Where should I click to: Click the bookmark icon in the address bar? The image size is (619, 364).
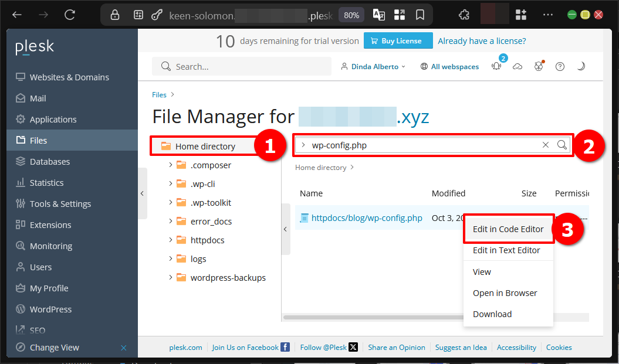420,14
